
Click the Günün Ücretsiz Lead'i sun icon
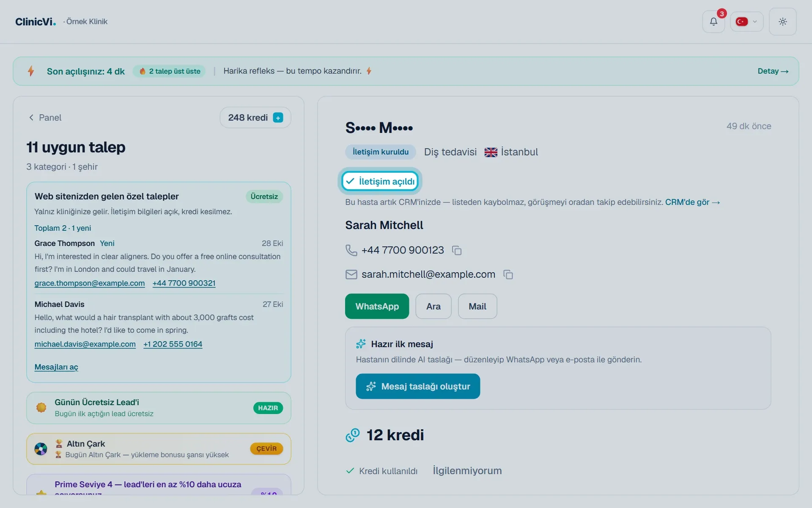click(41, 408)
